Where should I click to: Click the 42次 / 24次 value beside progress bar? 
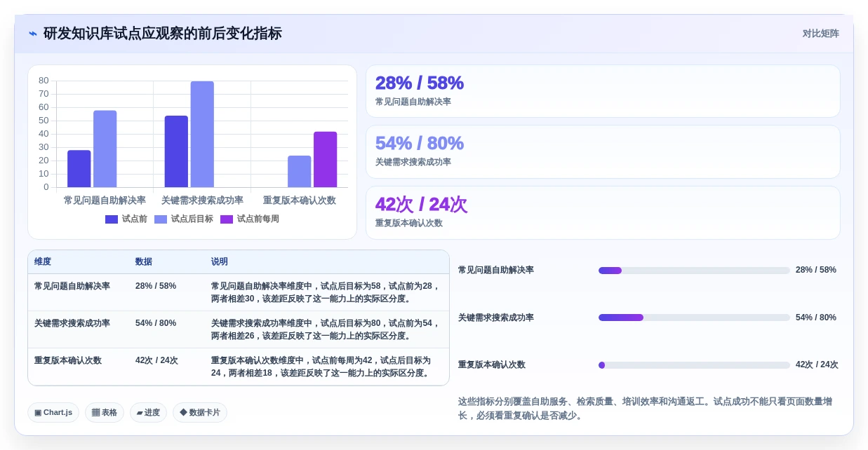pyautogui.click(x=817, y=365)
